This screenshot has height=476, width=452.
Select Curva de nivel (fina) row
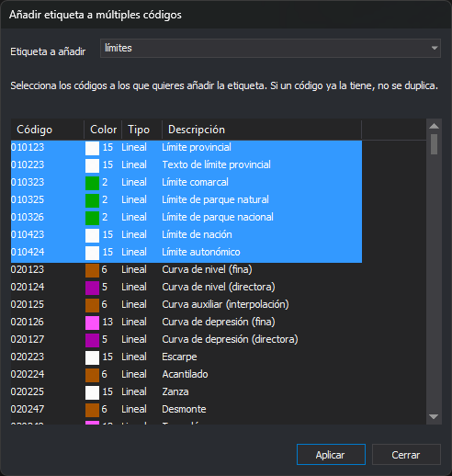(x=186, y=269)
